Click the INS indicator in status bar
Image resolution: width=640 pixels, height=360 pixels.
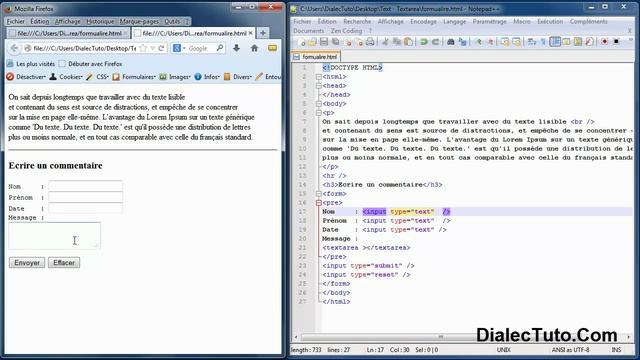pos(616,350)
